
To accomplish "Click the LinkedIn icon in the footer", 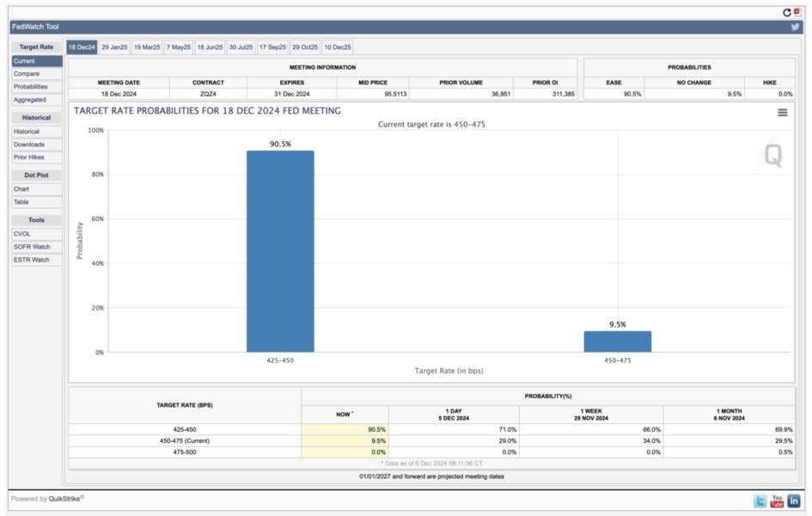I will [x=794, y=501].
